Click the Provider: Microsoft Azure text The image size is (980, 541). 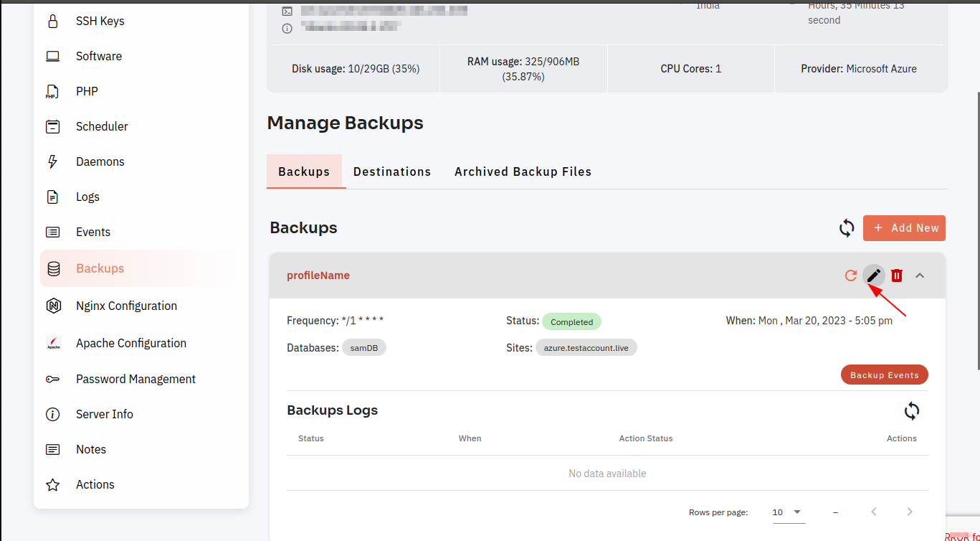tap(859, 69)
